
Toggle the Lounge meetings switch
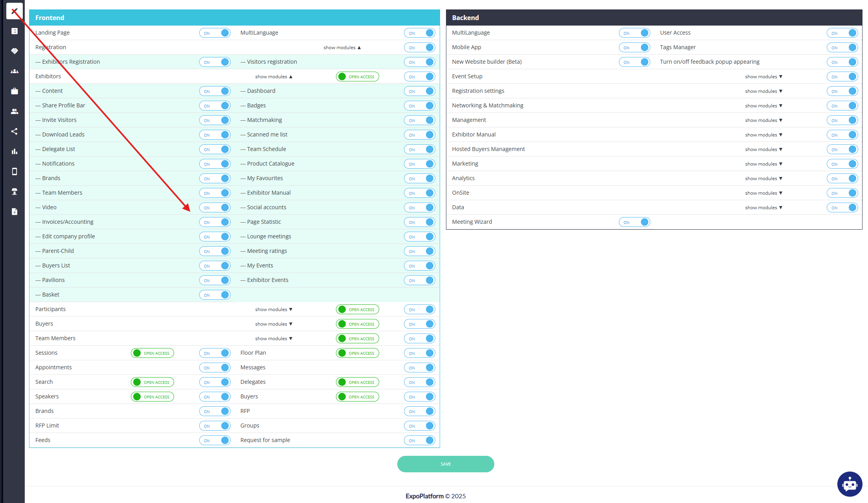(x=419, y=237)
